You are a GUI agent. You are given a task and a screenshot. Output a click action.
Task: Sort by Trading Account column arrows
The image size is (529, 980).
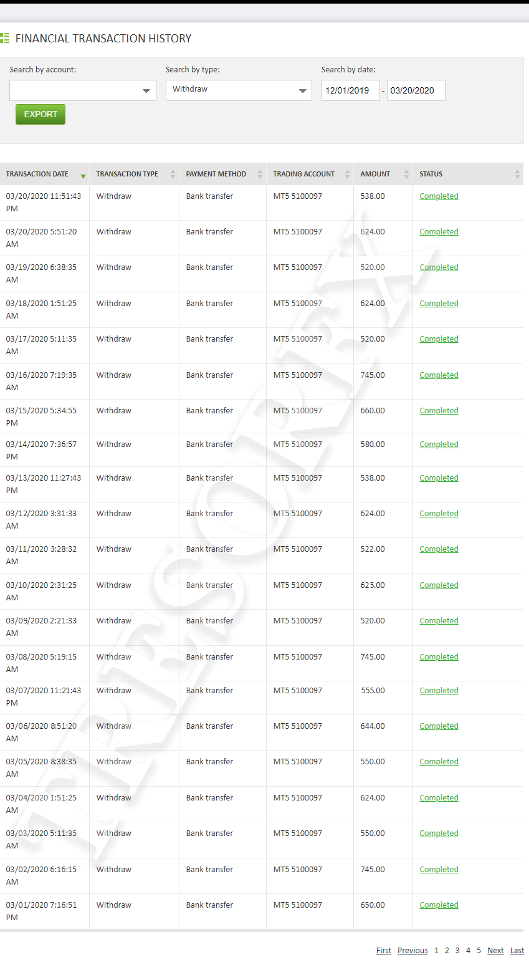pyautogui.click(x=347, y=175)
